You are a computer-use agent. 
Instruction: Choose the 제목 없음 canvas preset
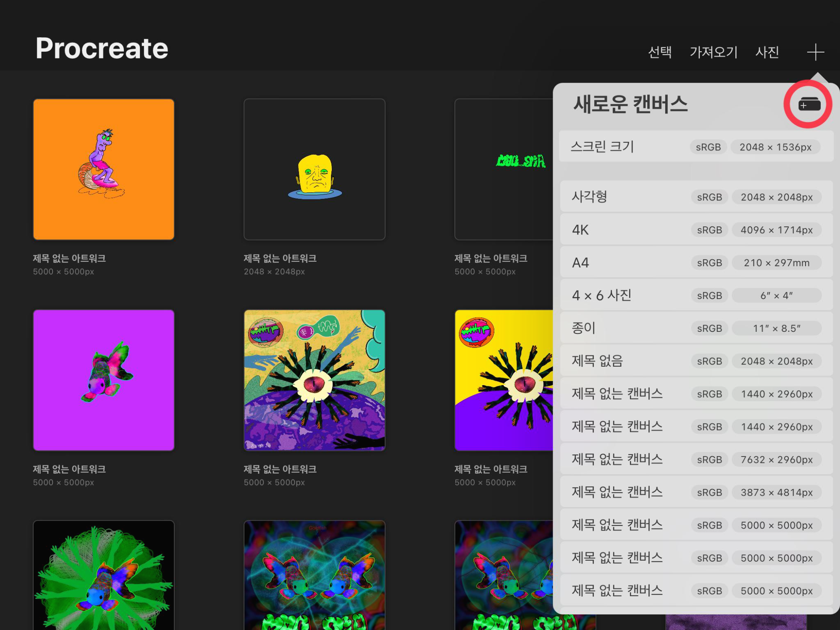pos(696,361)
